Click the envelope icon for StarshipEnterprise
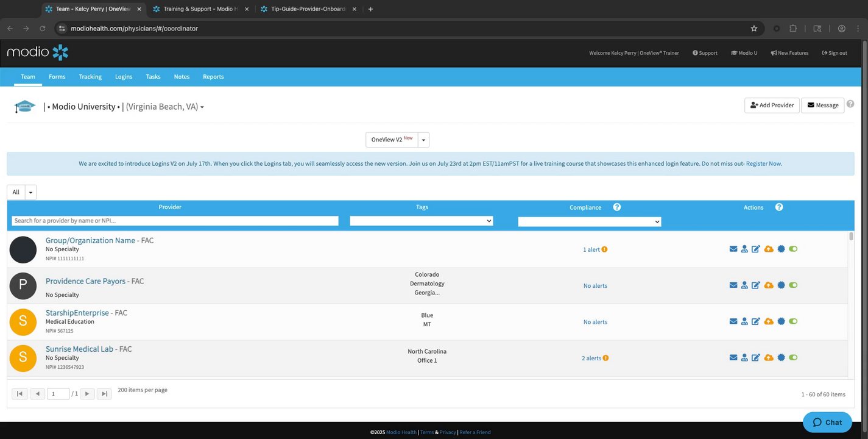 click(x=733, y=321)
